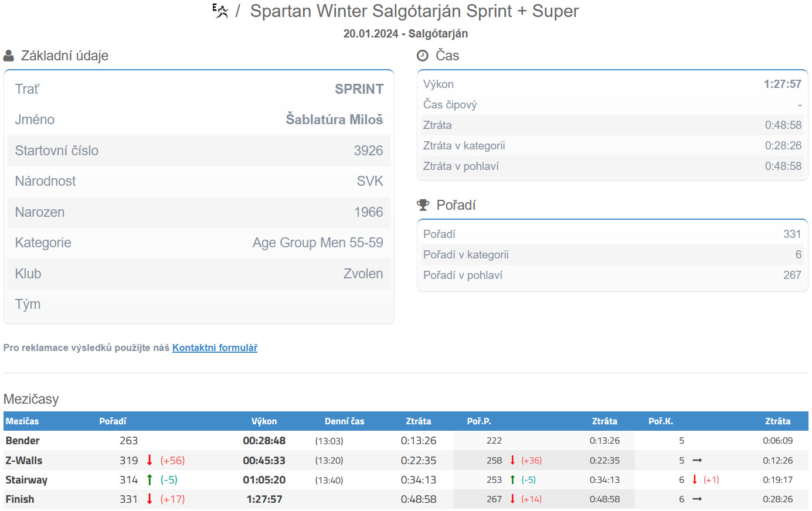Click Bender overall rank 263
Image resolution: width=812 pixels, height=511 pixels.
tap(128, 440)
